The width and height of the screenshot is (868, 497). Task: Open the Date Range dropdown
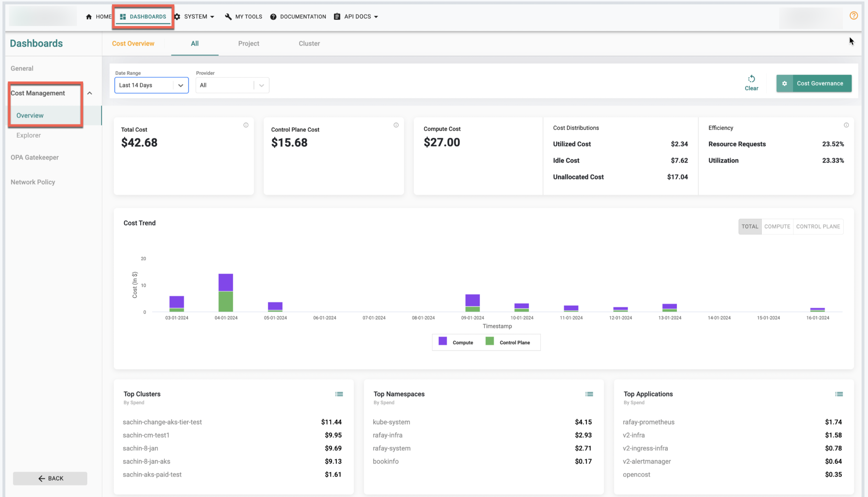coord(151,85)
